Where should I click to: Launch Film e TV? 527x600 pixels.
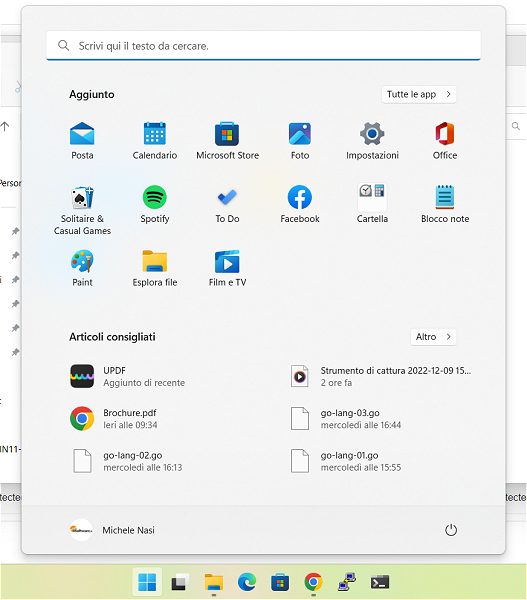tap(227, 268)
